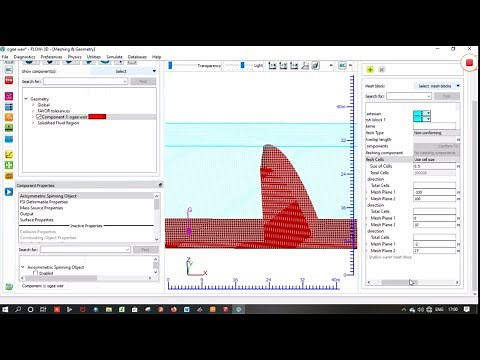Click the BC icon in the viewport toolbar

point(342,66)
